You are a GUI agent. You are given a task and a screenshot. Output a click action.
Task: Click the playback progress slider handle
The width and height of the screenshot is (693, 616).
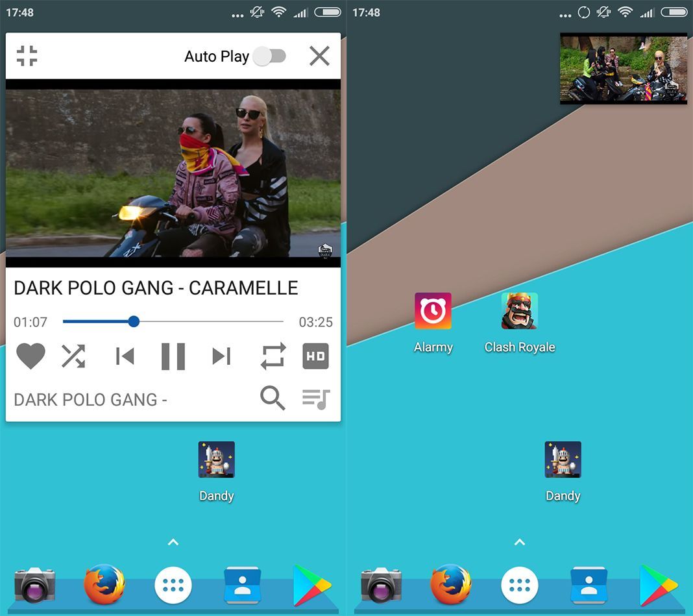pos(134,321)
